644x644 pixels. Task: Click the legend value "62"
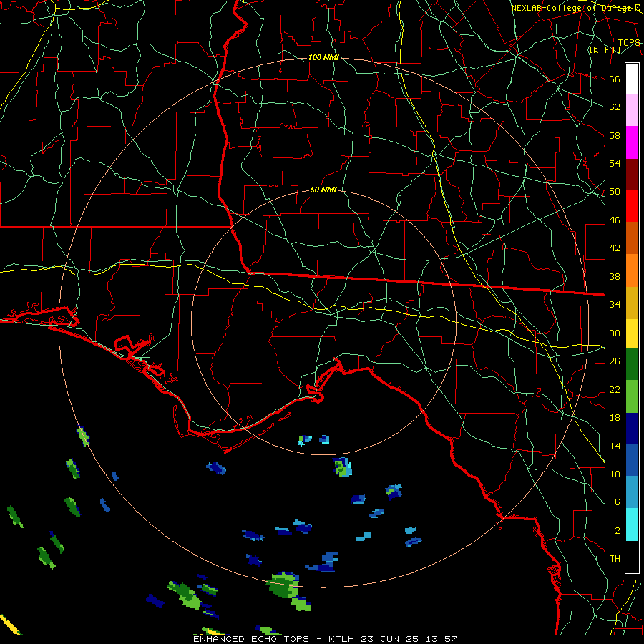click(615, 107)
